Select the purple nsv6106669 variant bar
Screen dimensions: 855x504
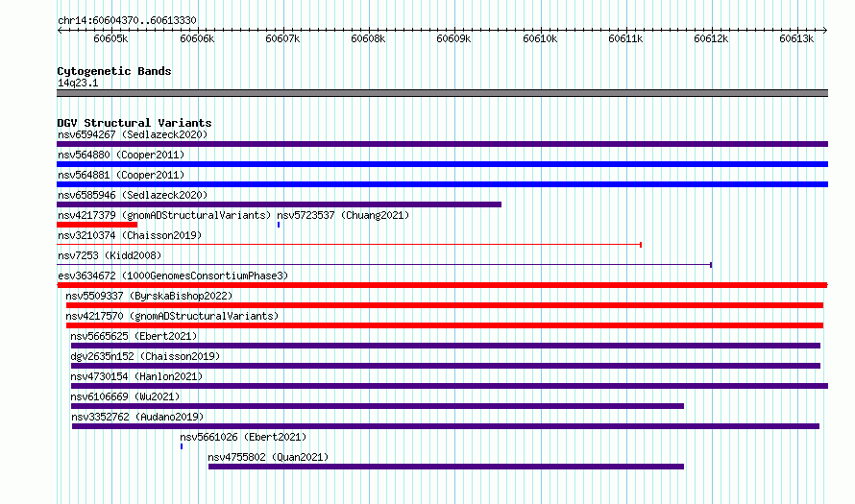[x=378, y=406]
